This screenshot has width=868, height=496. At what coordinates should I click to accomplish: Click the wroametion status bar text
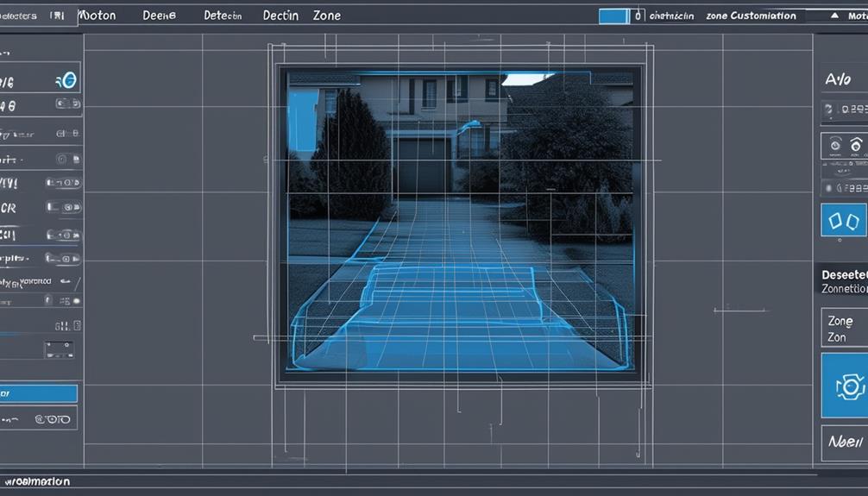pyautogui.click(x=37, y=481)
